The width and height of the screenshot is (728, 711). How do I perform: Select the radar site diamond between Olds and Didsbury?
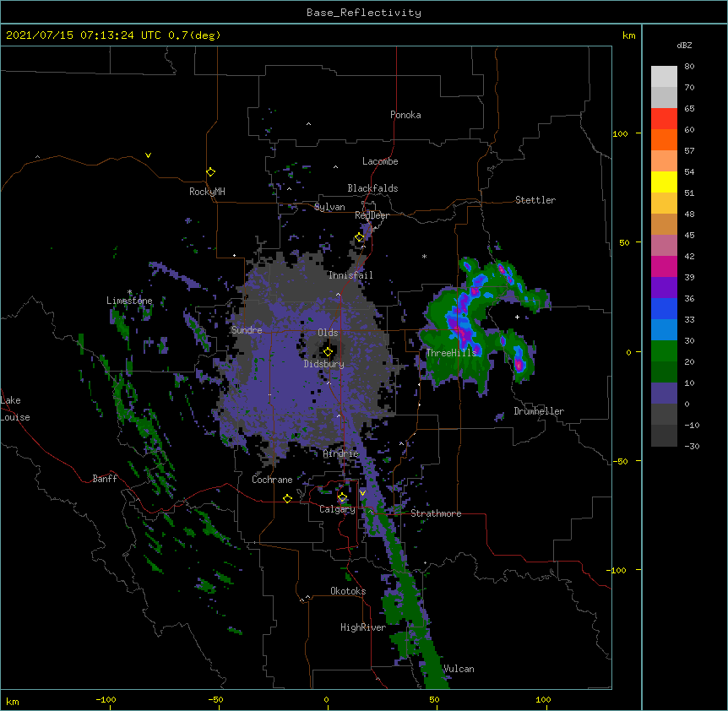(x=328, y=352)
